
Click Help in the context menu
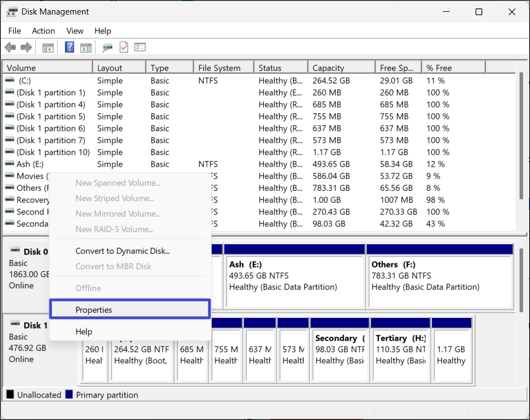[x=84, y=331]
